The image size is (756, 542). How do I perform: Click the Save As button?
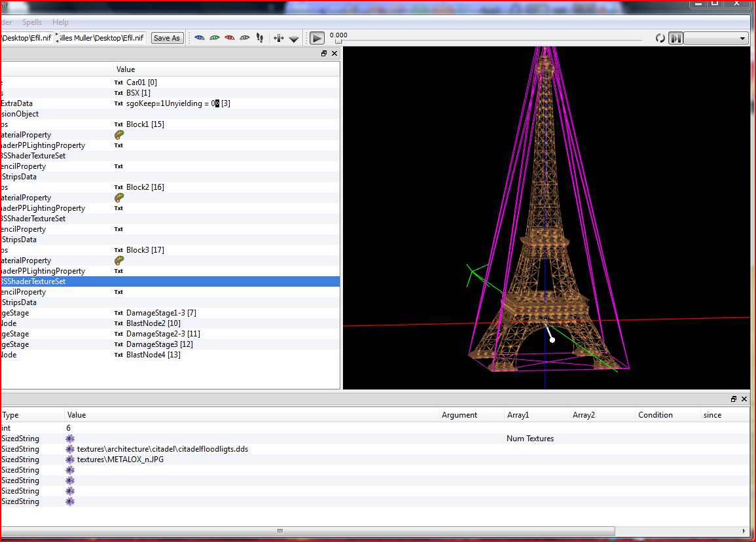tap(167, 38)
